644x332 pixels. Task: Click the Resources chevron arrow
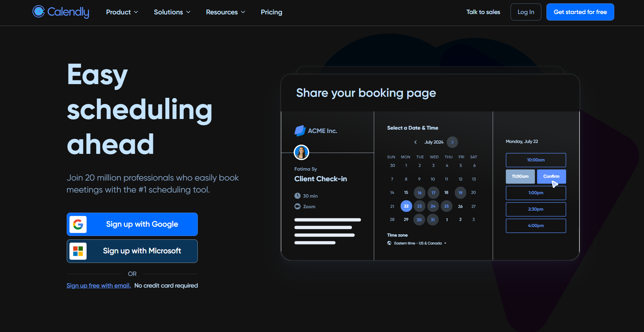(x=243, y=12)
